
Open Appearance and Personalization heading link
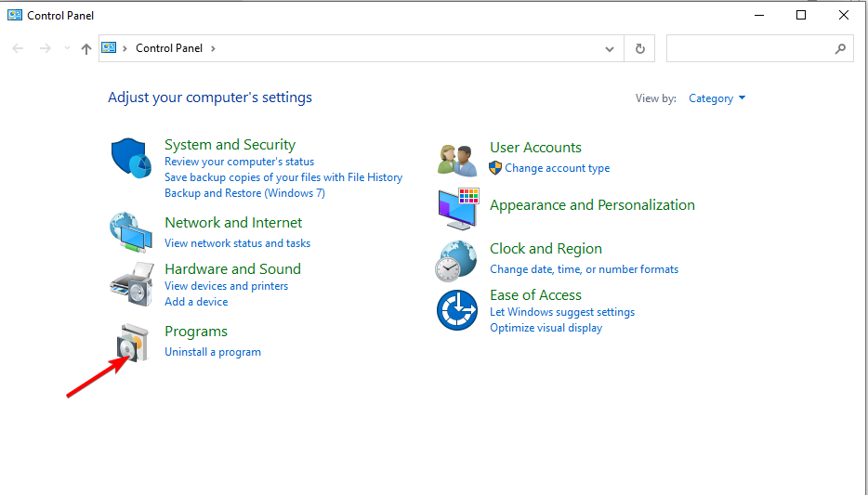click(592, 205)
